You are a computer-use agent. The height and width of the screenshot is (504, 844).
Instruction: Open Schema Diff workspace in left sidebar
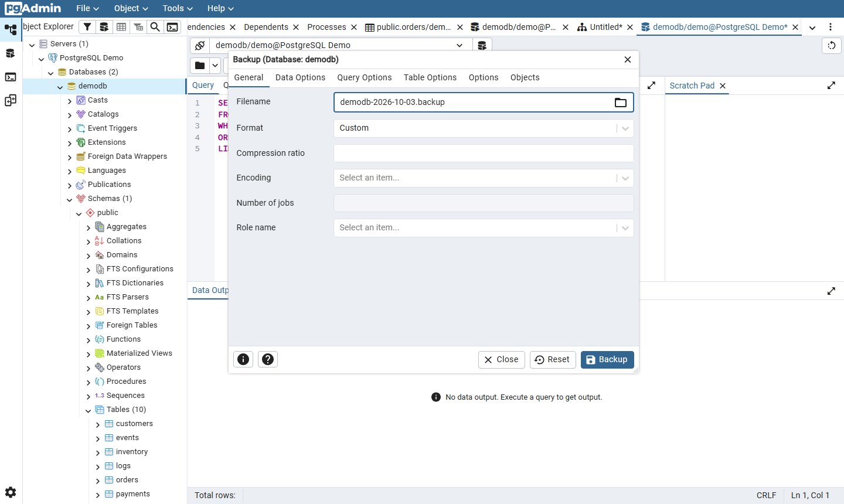coord(11,100)
